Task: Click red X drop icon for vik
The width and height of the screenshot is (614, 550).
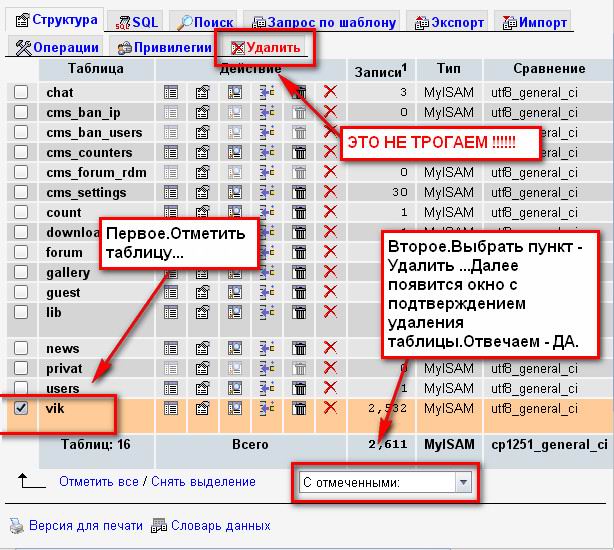Action: point(330,408)
